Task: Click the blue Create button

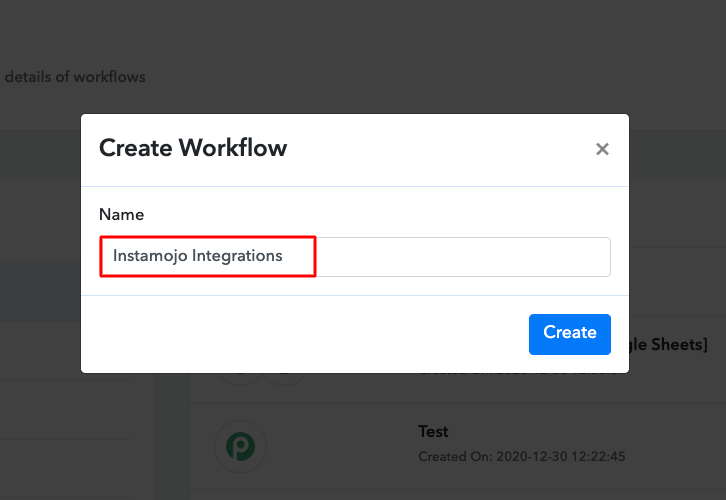Action: 569,334
